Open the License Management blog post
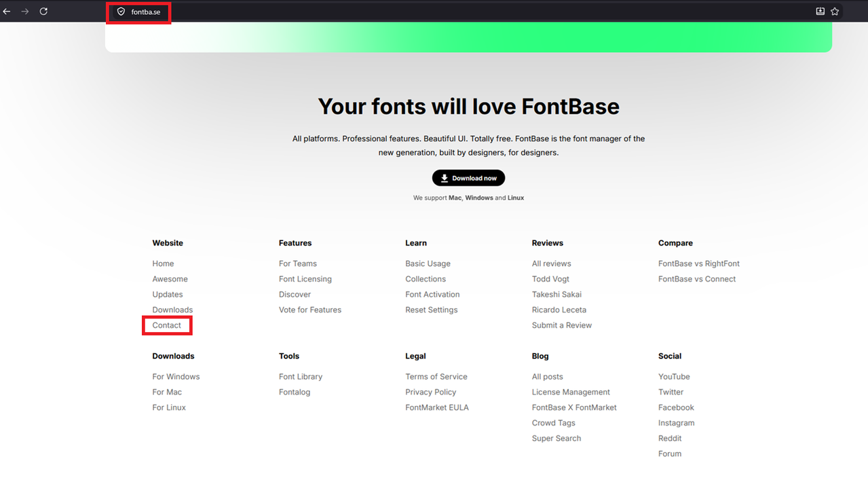868x478 pixels. [571, 392]
